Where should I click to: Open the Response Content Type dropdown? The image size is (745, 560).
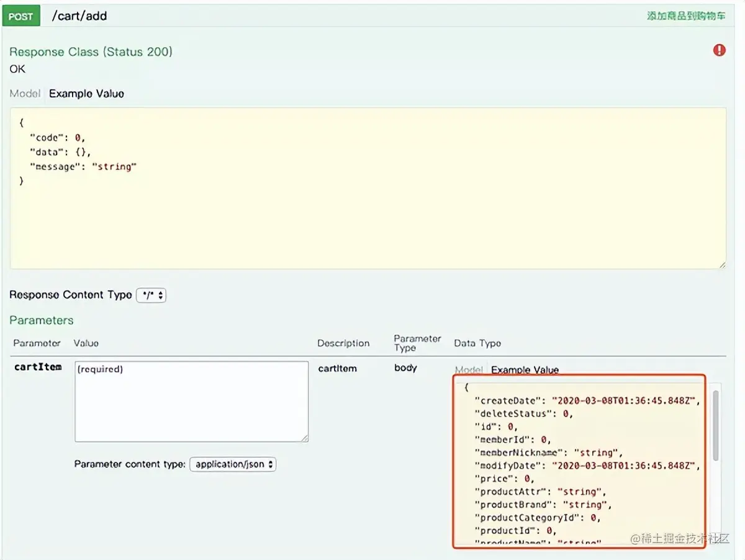pyautogui.click(x=151, y=296)
